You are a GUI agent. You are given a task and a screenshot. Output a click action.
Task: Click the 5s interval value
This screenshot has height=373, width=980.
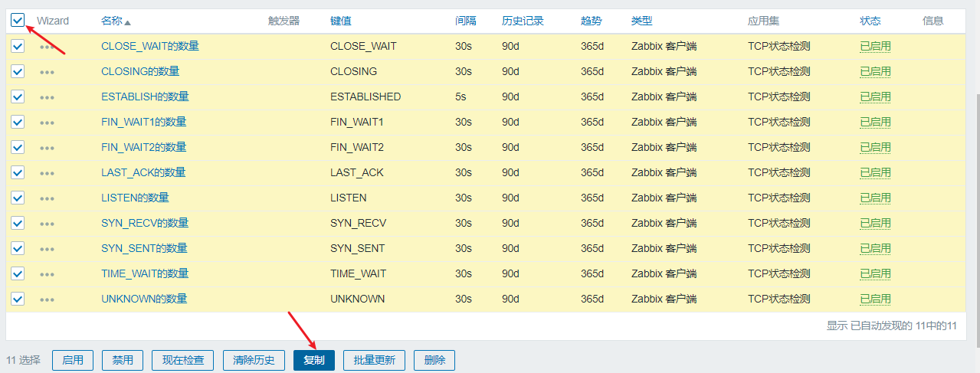(461, 97)
